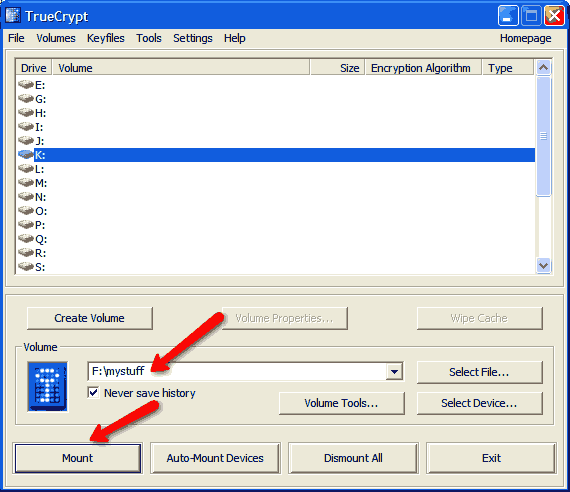570x492 pixels.
Task: Click the S: drive icon
Action: 26,267
